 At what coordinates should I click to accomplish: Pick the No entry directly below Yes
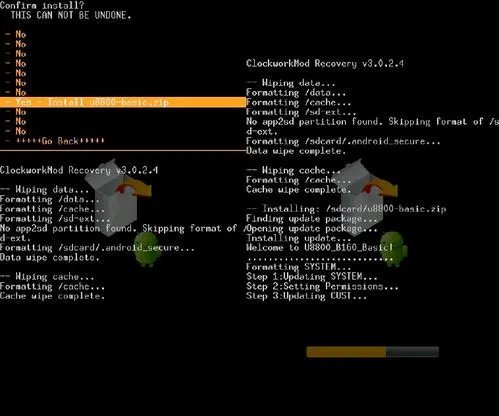[x=21, y=112]
